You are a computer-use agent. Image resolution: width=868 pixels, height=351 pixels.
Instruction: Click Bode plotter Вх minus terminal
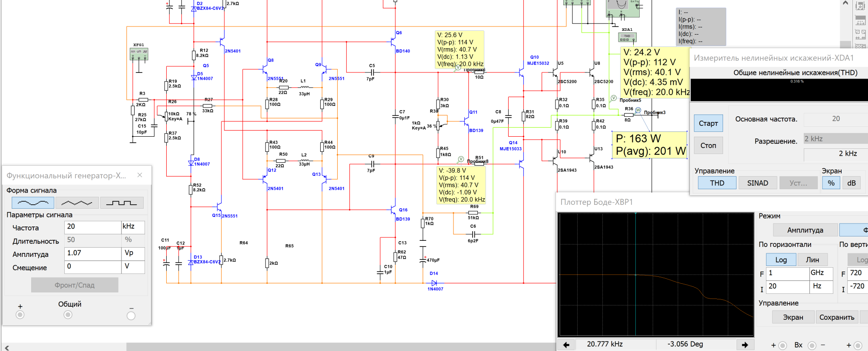click(812, 345)
